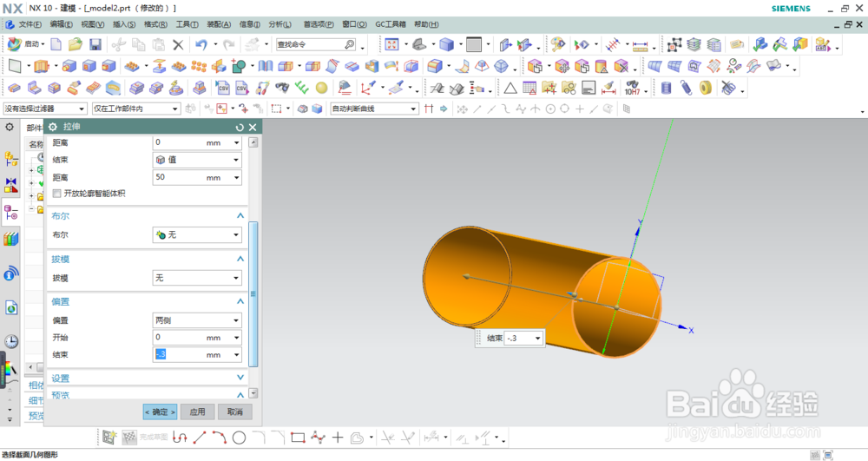Click the Fit view icon
868x461 pixels.
[x=391, y=44]
